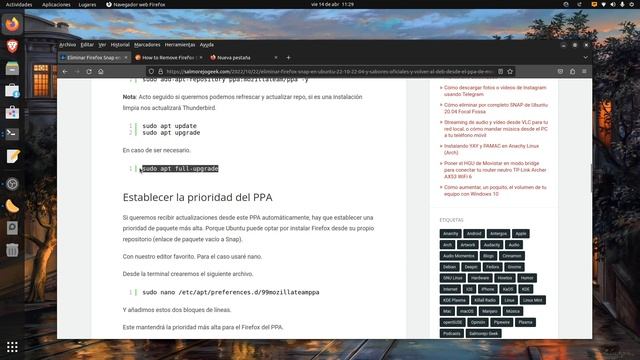This screenshot has width=640, height=360.
Task: Open link Streaming de audio y video VLC
Action: (x=496, y=129)
